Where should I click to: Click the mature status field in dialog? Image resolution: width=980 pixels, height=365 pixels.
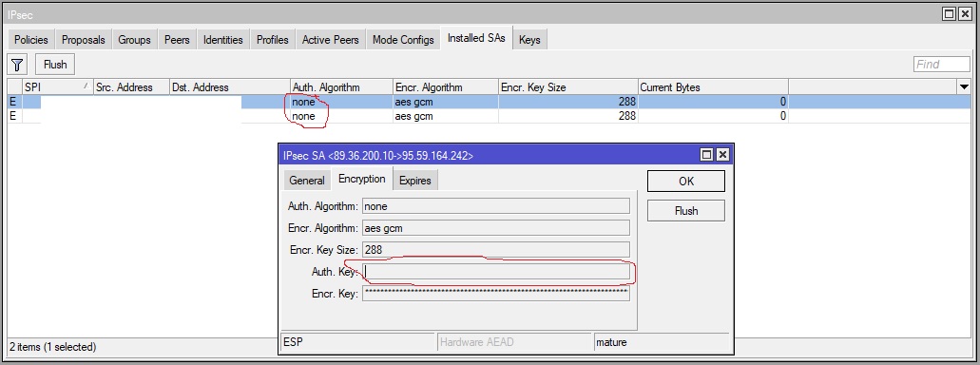661,342
